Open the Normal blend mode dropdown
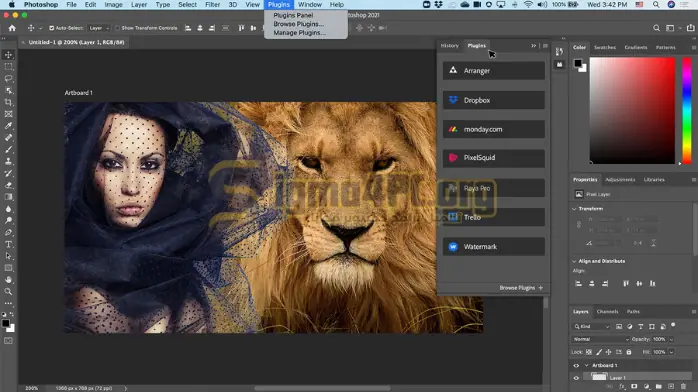698x392 pixels. pos(601,339)
